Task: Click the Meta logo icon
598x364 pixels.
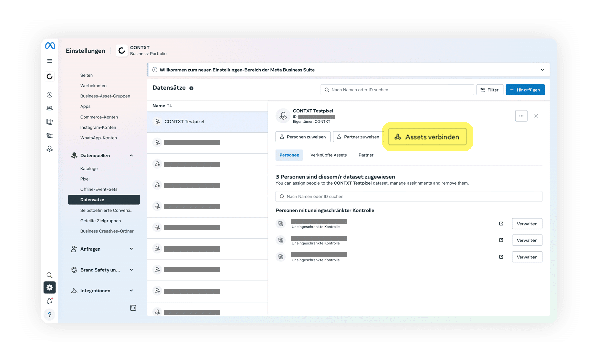Action: 50,46
